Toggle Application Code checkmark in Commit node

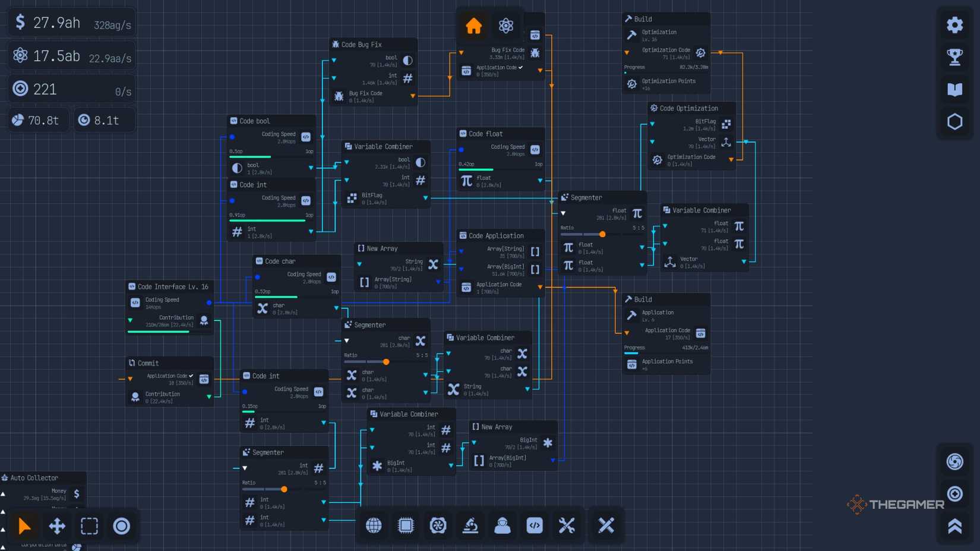(x=191, y=376)
